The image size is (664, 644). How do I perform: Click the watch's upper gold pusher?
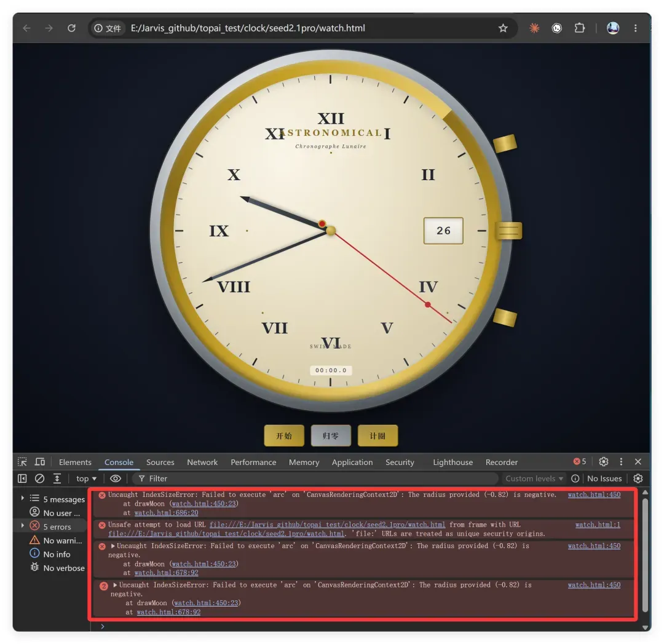pos(505,143)
